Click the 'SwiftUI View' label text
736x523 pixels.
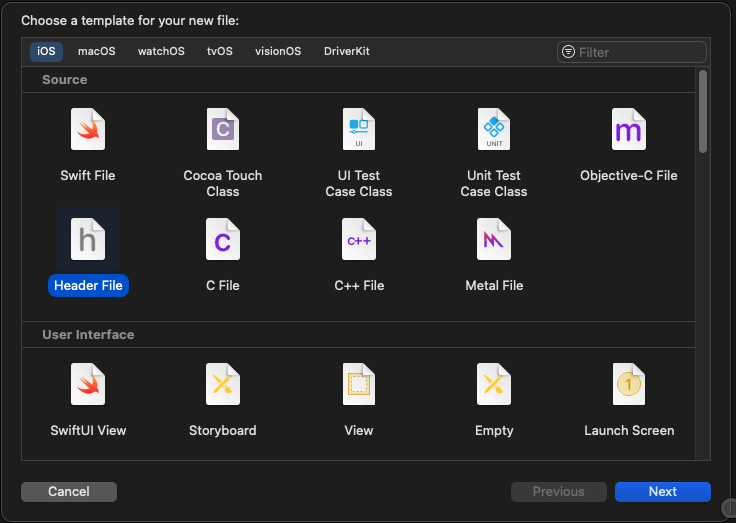(88, 431)
